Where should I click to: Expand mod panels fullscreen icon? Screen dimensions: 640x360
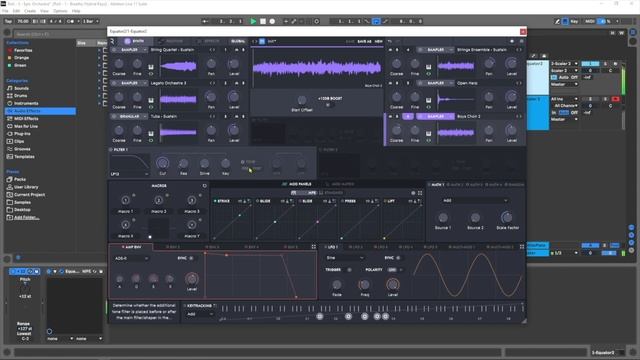[x=420, y=193]
